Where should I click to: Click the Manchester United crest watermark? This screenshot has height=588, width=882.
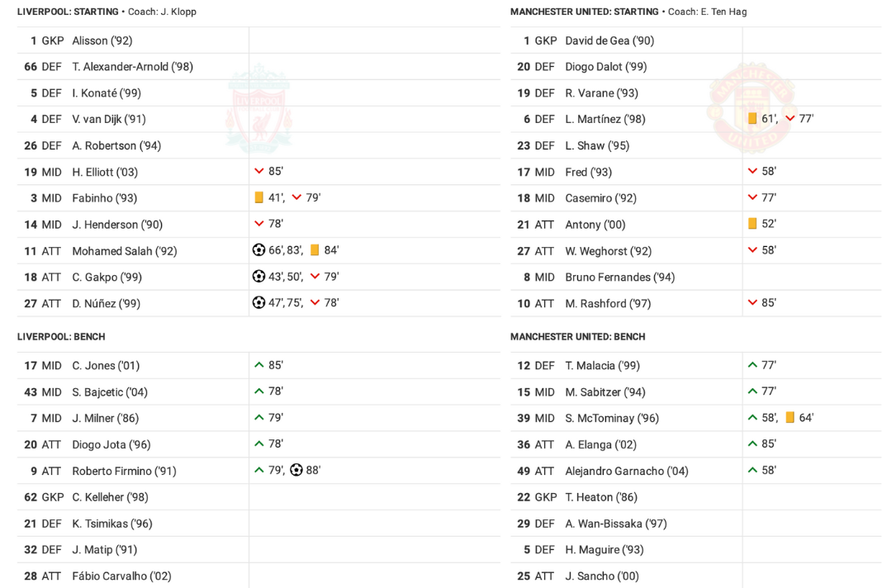point(752,108)
